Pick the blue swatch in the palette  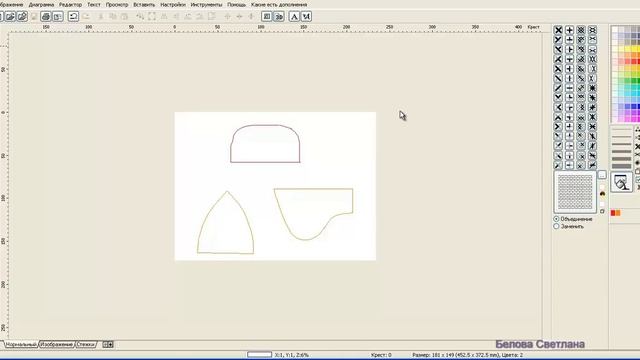pyautogui.click(x=634, y=107)
